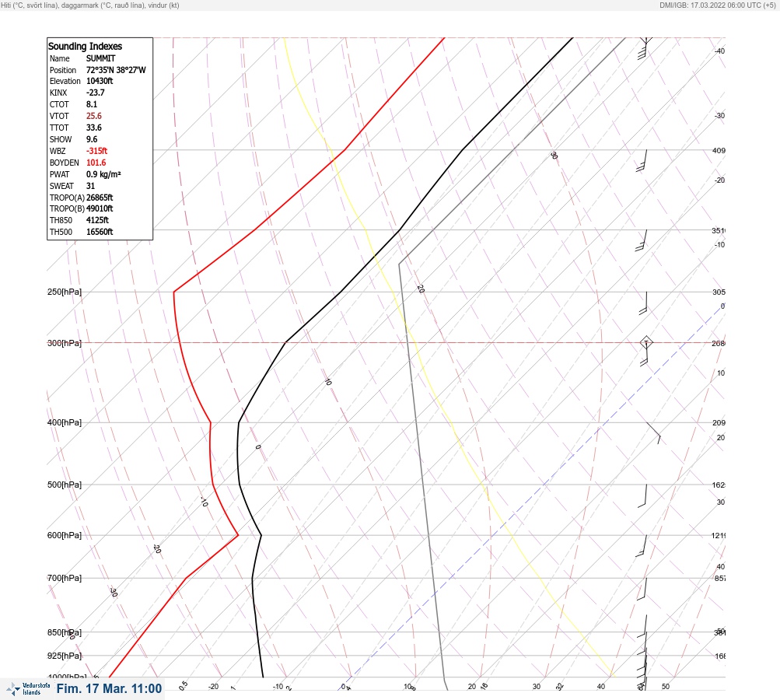780x700 pixels.
Task: Click the '400[hPa]' pressure label
Action: (x=65, y=422)
